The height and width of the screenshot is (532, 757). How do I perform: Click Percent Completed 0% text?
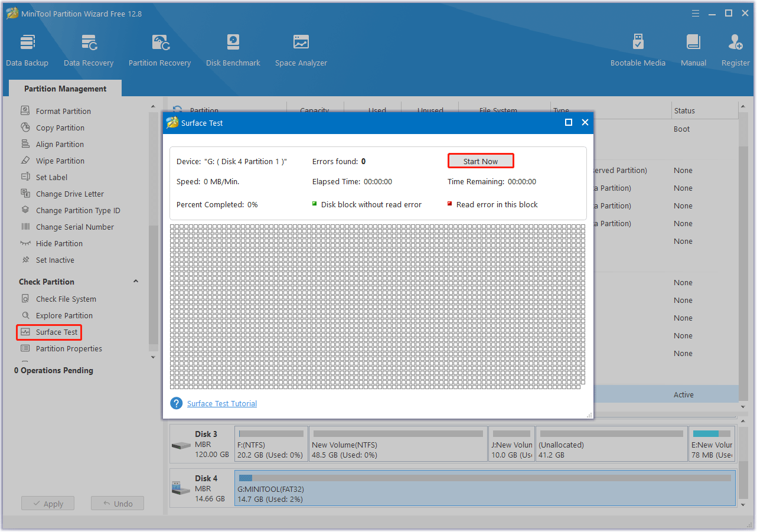click(x=217, y=204)
